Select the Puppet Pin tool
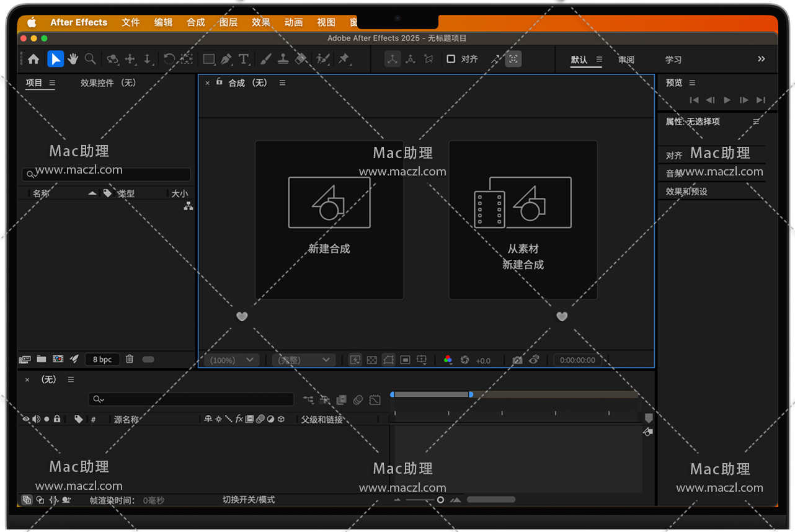795x532 pixels. tap(344, 59)
